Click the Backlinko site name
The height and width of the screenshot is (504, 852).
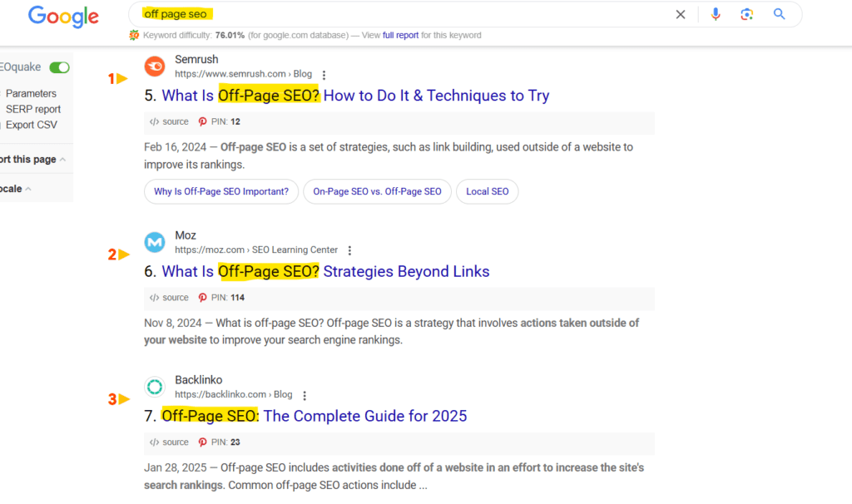coord(198,380)
